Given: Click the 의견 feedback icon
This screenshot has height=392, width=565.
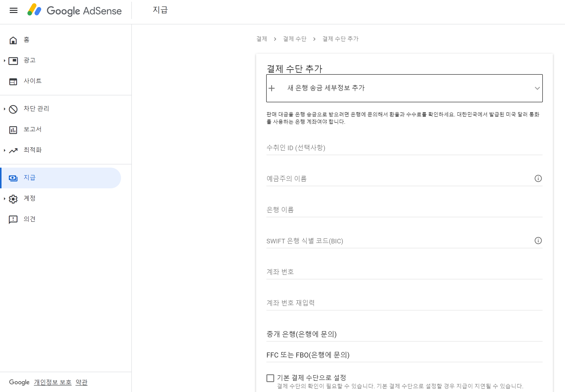Looking at the screenshot, I should [x=13, y=219].
